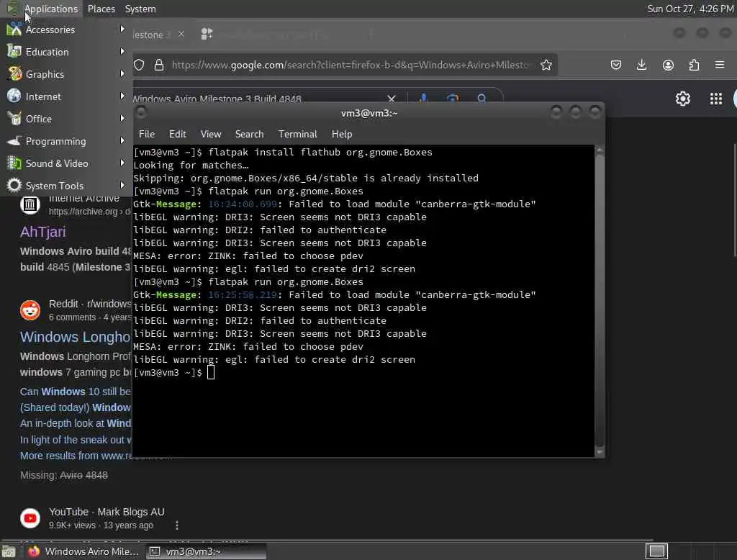
Task: Open terminal View menu
Action: (x=211, y=134)
